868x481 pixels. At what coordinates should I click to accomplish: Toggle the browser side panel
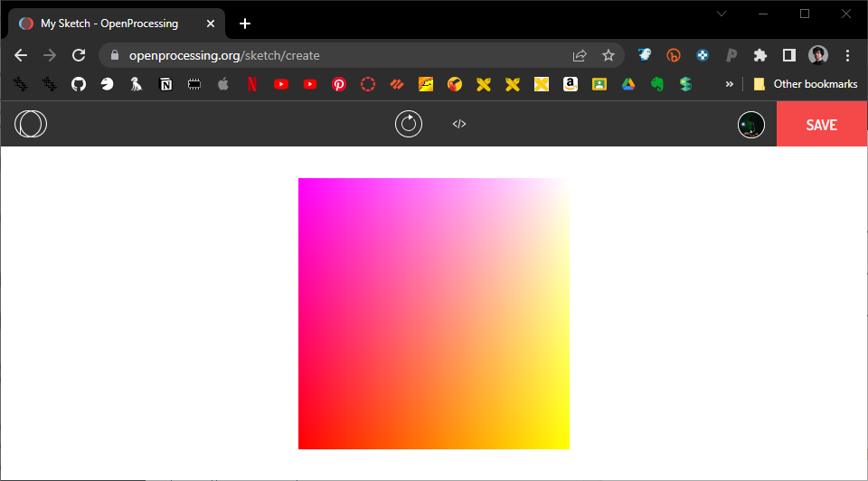pyautogui.click(x=788, y=55)
